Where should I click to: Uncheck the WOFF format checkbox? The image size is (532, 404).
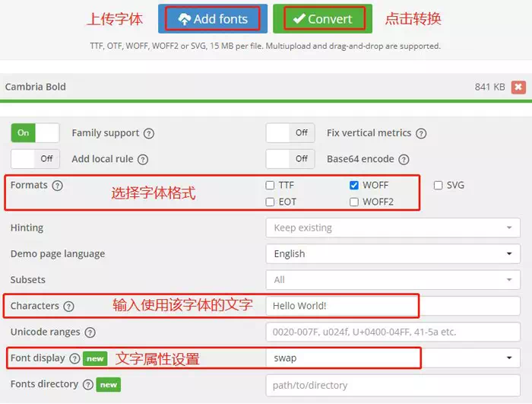(x=354, y=185)
